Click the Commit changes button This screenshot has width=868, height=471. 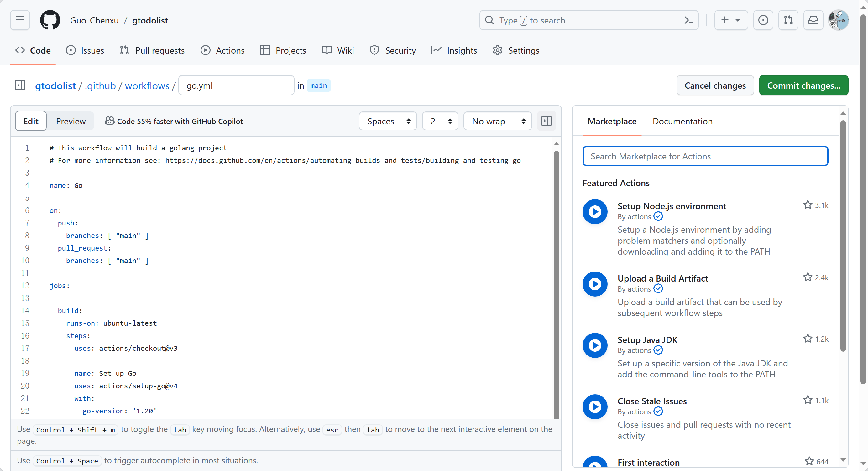[804, 85]
